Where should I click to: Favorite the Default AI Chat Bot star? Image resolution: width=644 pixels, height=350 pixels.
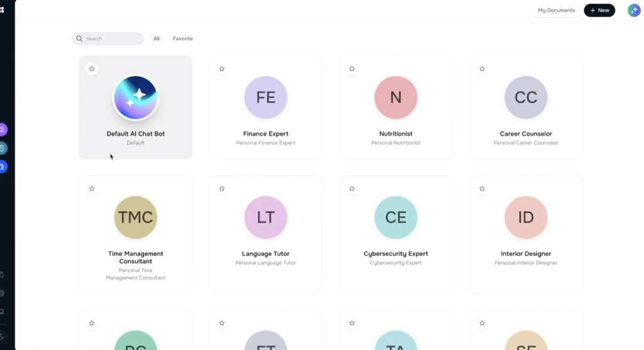pyautogui.click(x=92, y=68)
